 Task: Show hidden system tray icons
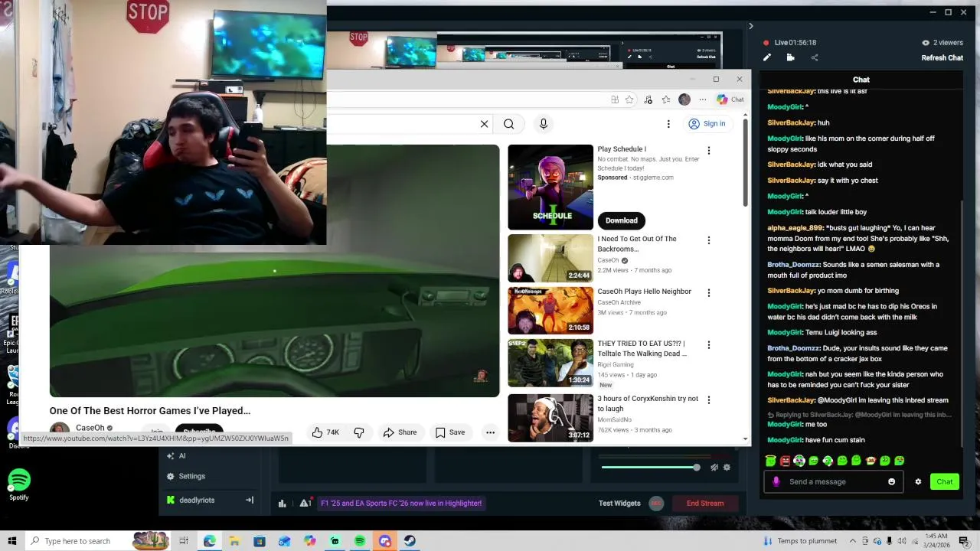tap(852, 541)
